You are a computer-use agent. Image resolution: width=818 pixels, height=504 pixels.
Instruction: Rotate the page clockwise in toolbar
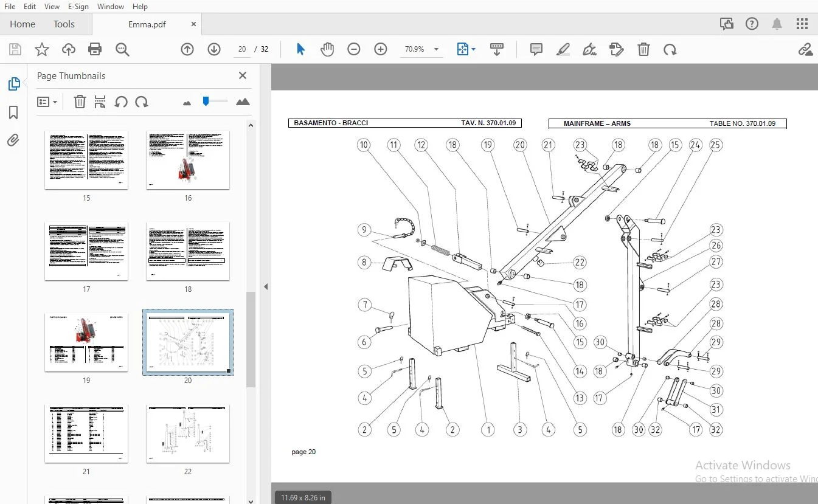coord(670,49)
